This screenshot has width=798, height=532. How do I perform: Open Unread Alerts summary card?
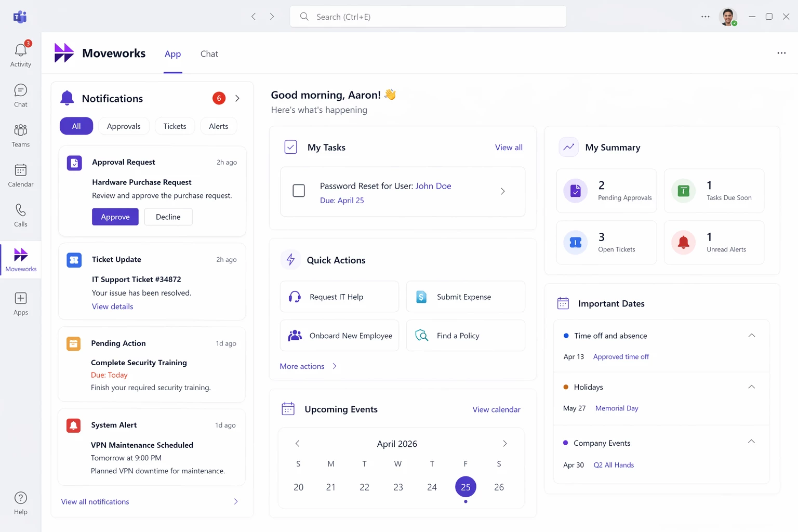[714, 243]
